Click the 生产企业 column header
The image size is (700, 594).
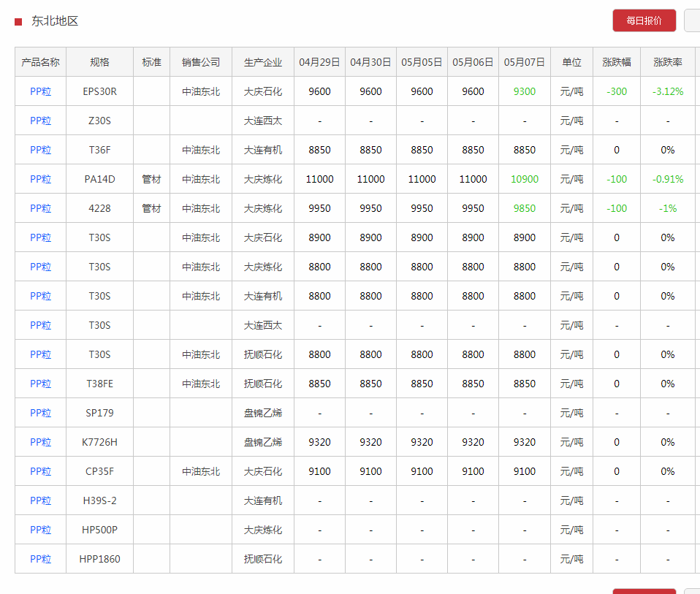point(263,62)
